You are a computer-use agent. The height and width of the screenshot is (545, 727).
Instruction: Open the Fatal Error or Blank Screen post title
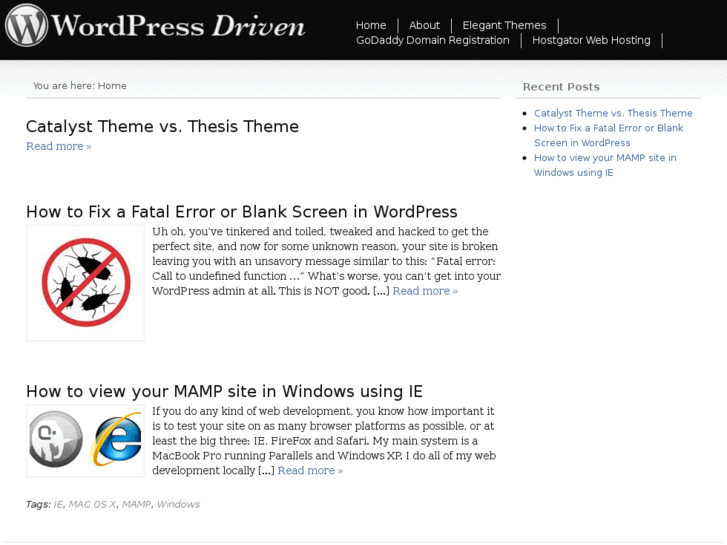242,212
